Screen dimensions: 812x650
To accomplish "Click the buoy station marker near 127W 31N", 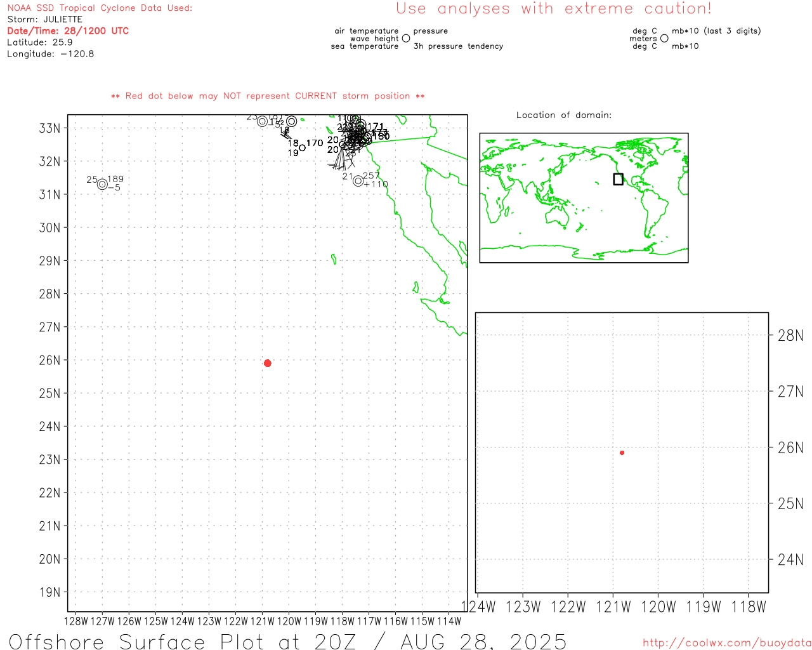I will coord(102,184).
